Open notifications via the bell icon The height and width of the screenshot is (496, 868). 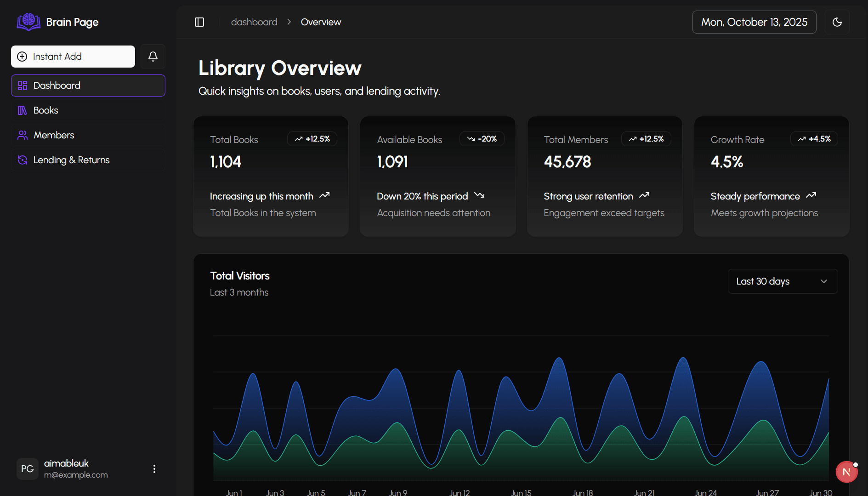point(153,57)
